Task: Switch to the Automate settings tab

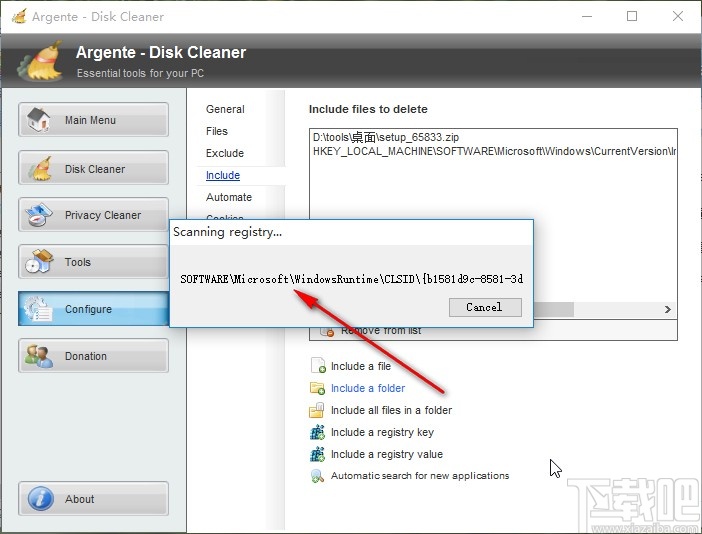Action: pyautogui.click(x=229, y=197)
